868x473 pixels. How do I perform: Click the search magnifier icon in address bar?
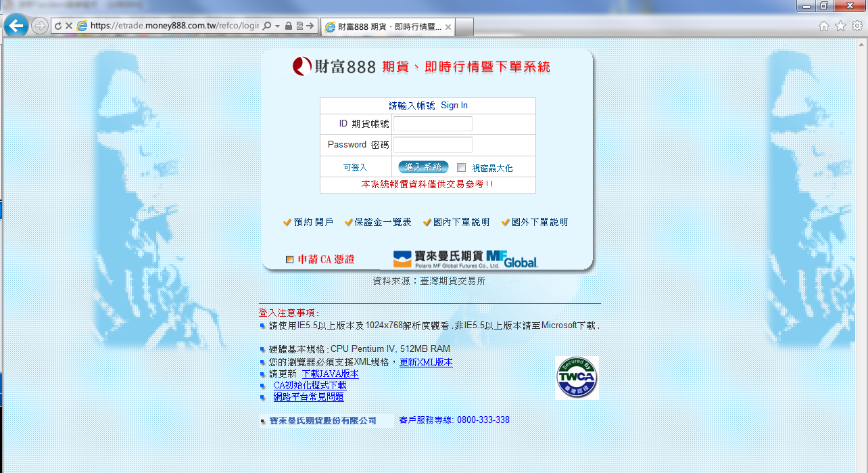click(x=266, y=26)
